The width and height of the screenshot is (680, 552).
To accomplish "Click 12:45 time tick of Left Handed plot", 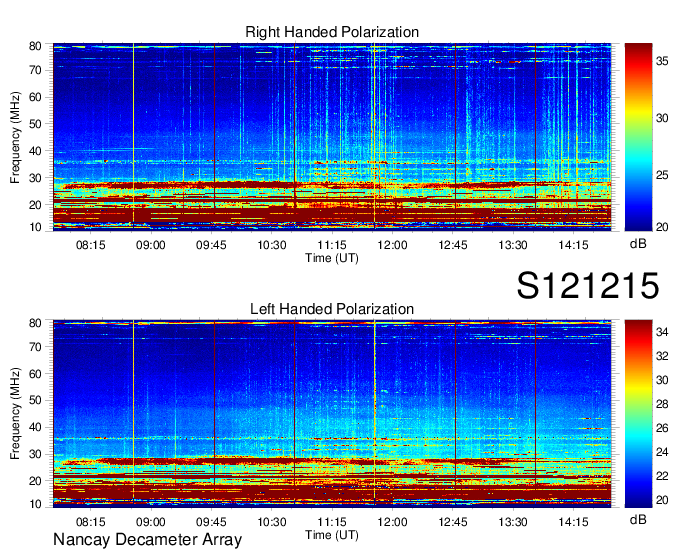I will (453, 522).
